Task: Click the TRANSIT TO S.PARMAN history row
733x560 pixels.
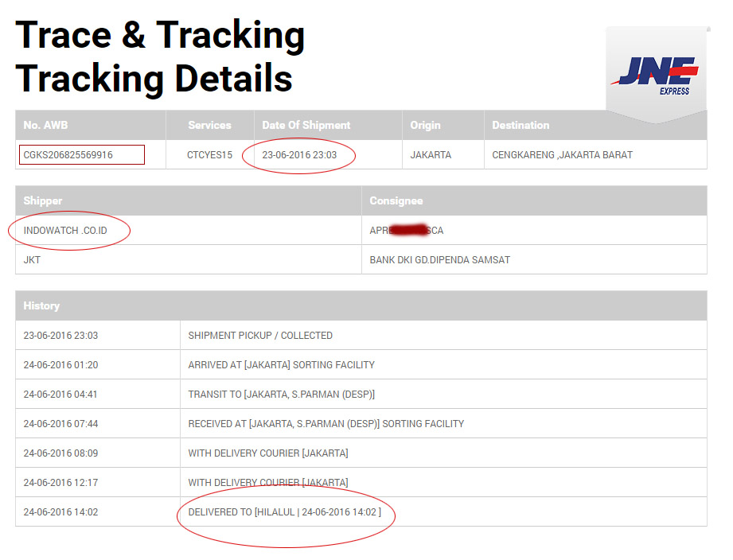Action: 281,395
